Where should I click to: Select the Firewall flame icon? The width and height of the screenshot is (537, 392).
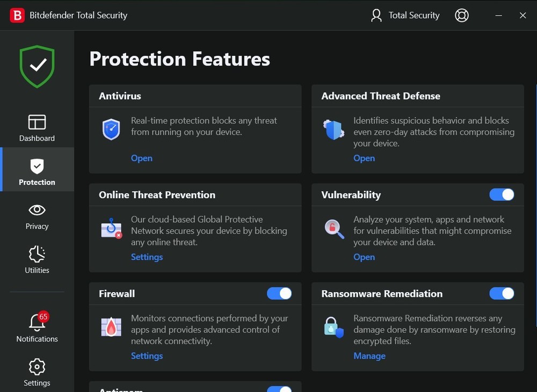click(x=111, y=326)
